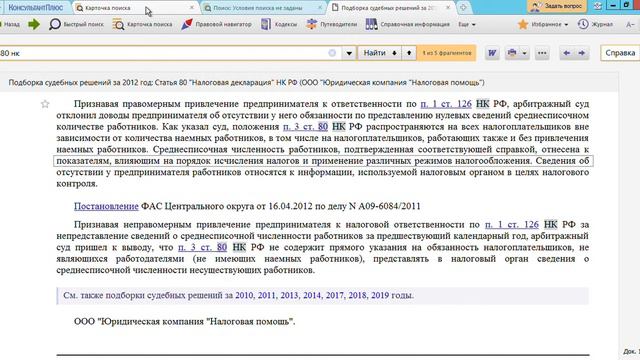This screenshot has height=360, width=640.
Task: Expand search history dropdown arrow
Action: 349,53
